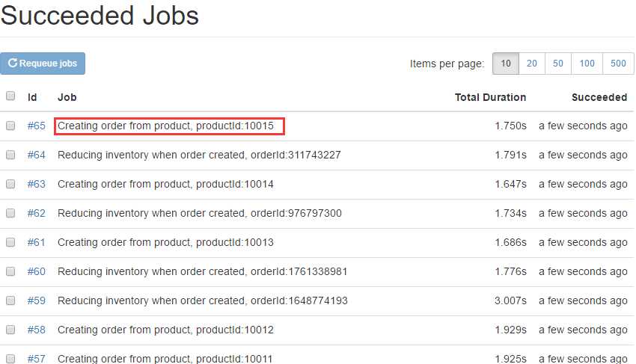Select the header select-all checkbox
The height and width of the screenshot is (364, 636).
point(10,96)
